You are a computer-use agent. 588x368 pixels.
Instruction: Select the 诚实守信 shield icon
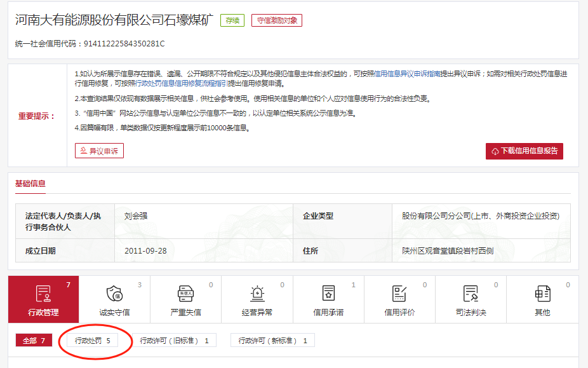tap(114, 294)
